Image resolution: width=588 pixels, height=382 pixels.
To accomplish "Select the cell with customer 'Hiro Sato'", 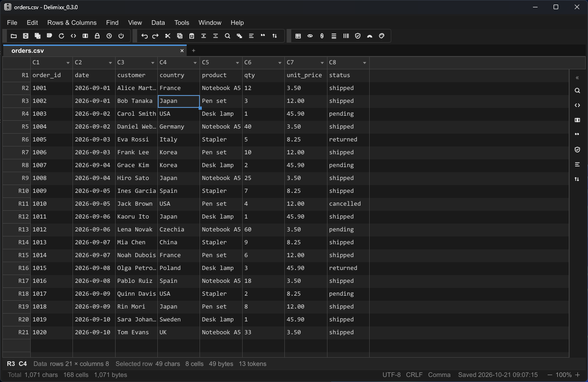I will [x=136, y=178].
